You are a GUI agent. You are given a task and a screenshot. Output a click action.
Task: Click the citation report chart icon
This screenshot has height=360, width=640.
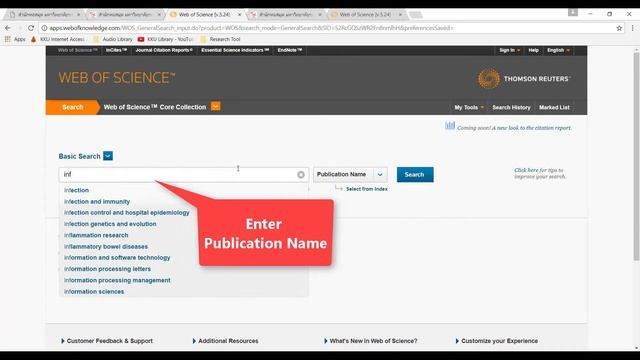pyautogui.click(x=450, y=125)
